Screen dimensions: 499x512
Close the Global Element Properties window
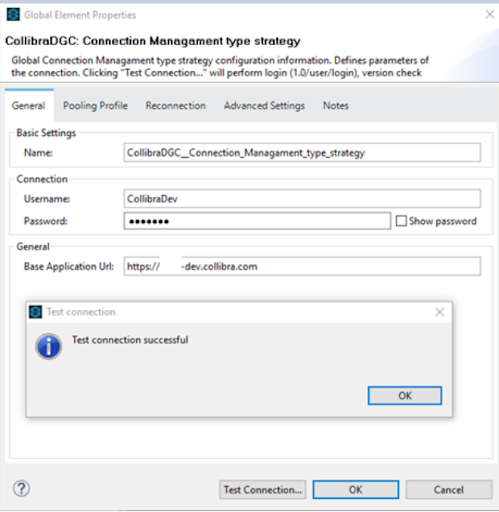click(x=490, y=14)
